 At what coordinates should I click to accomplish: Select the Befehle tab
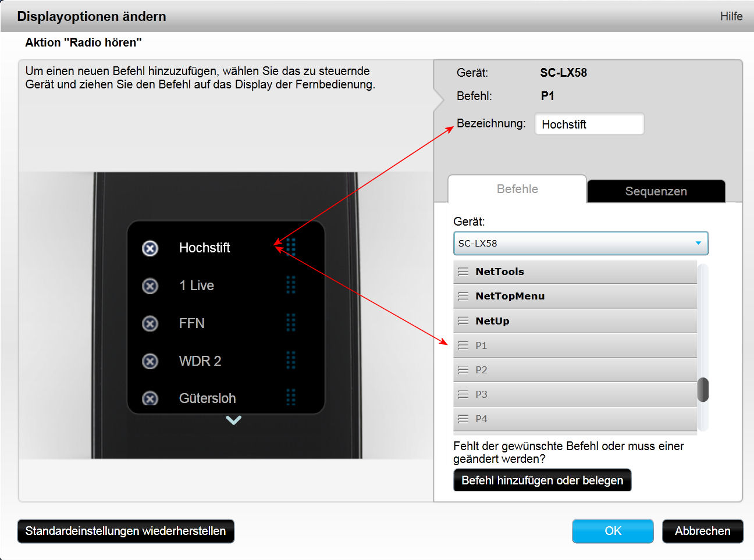(517, 189)
